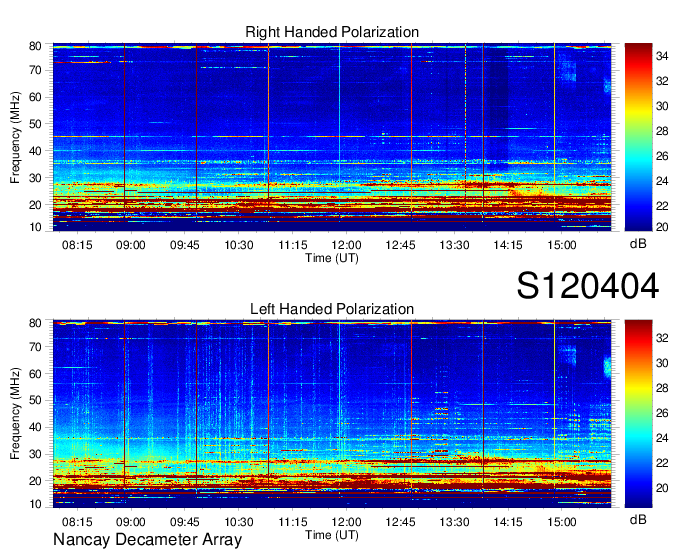
Task: Click the 11:15 tick on upper time axis
Action: point(293,245)
